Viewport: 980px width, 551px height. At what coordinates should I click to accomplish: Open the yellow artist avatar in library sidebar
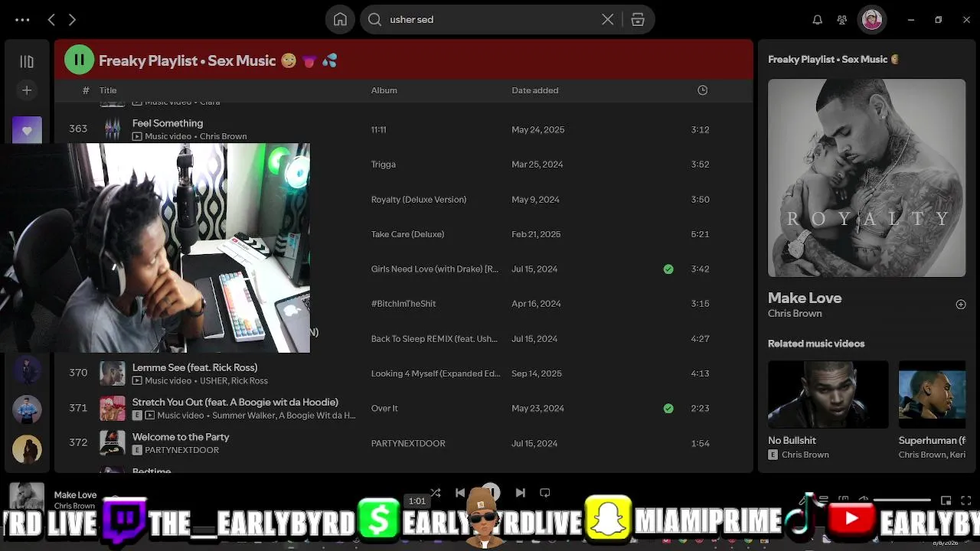click(27, 449)
